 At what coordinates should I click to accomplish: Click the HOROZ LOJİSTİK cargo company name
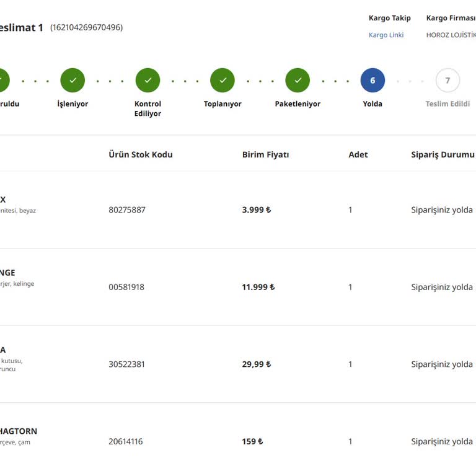pos(451,35)
